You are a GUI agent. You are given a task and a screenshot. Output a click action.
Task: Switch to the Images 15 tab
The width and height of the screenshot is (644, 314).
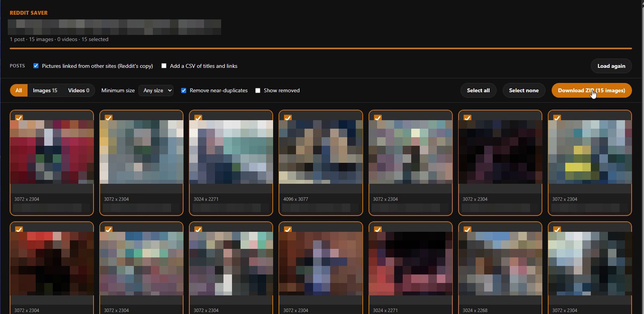[45, 90]
